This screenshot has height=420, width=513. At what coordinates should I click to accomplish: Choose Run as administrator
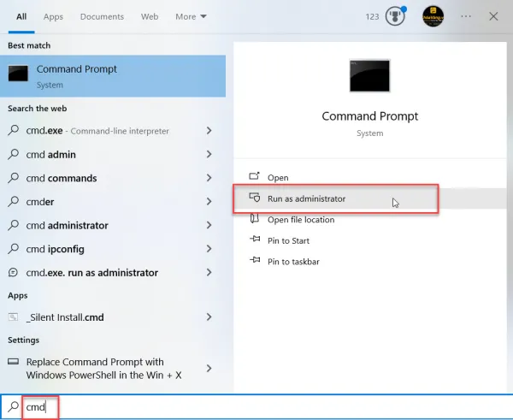(370, 198)
